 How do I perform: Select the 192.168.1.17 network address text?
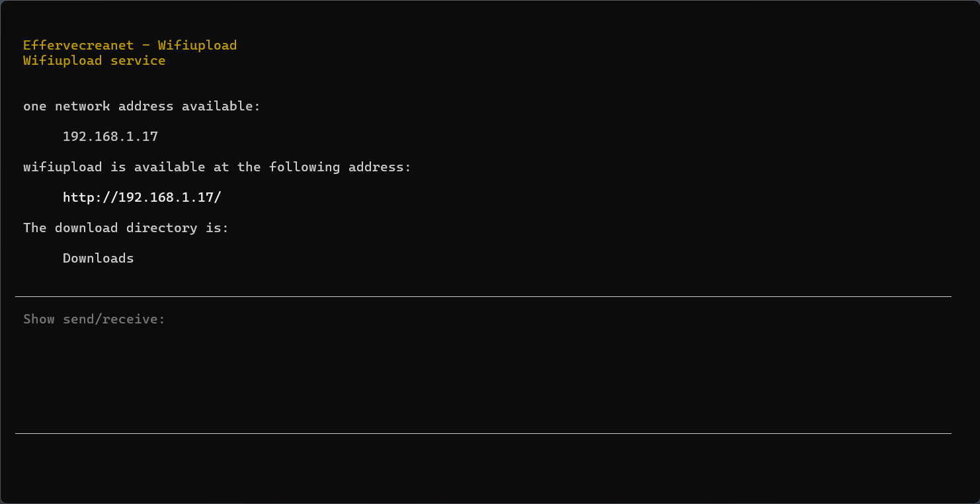110,136
